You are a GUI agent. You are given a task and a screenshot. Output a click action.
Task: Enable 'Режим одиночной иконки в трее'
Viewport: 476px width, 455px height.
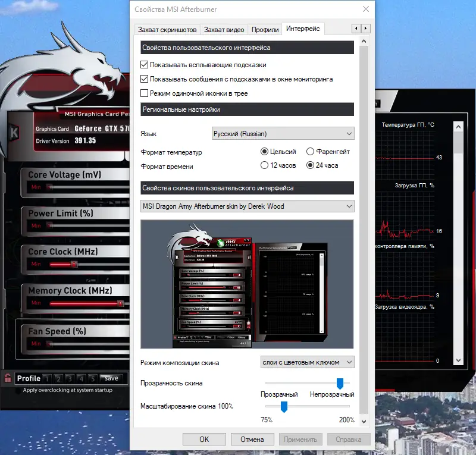coord(144,93)
